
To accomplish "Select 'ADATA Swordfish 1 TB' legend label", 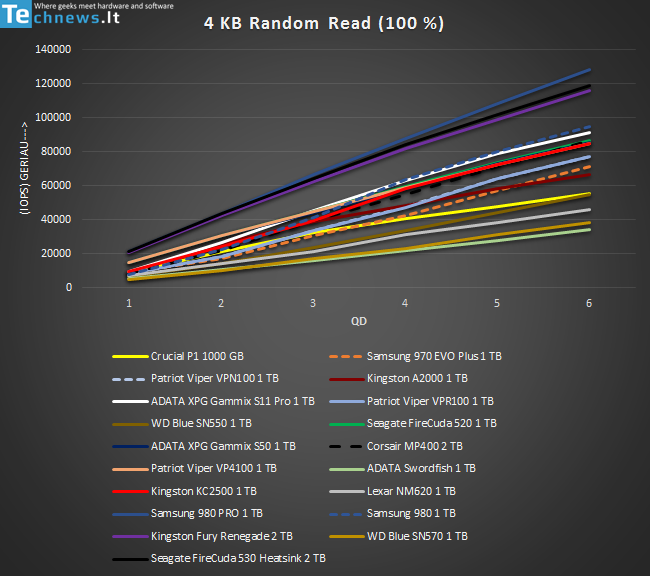I will pos(421,469).
